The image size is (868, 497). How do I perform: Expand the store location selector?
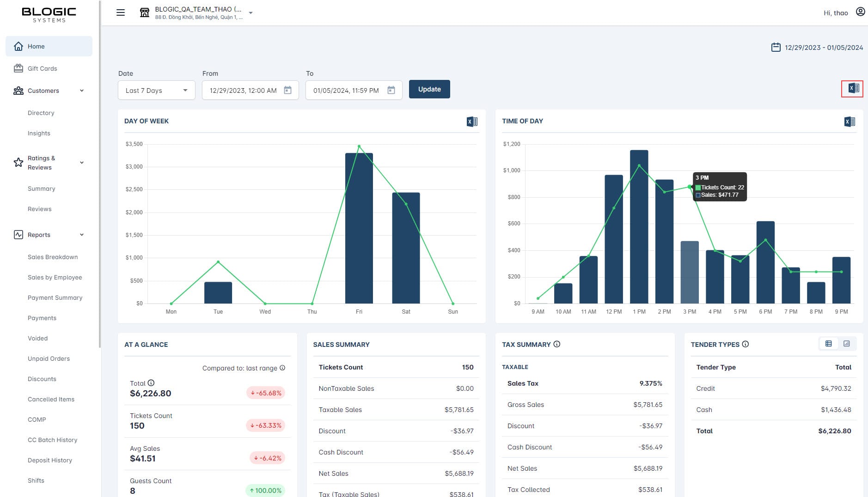pyautogui.click(x=251, y=13)
